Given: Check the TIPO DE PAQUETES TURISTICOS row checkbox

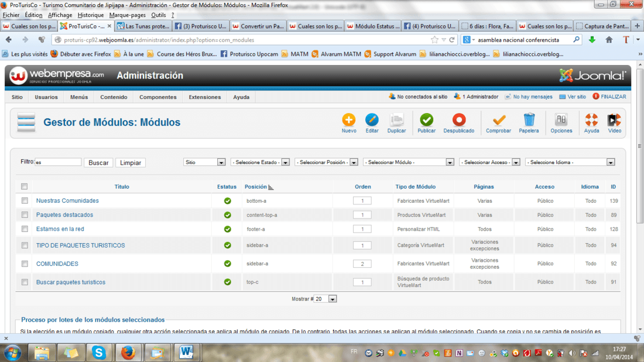Looking at the screenshot, I should [x=25, y=245].
